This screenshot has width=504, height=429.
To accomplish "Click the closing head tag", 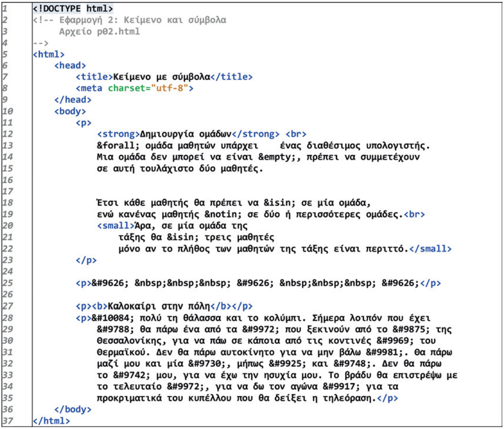I will 73,99.
